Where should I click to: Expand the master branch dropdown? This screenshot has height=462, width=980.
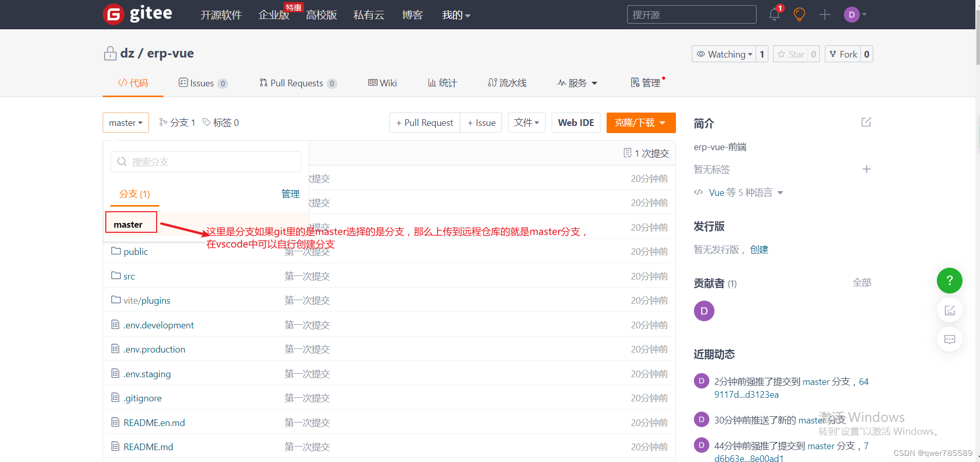pyautogui.click(x=126, y=122)
